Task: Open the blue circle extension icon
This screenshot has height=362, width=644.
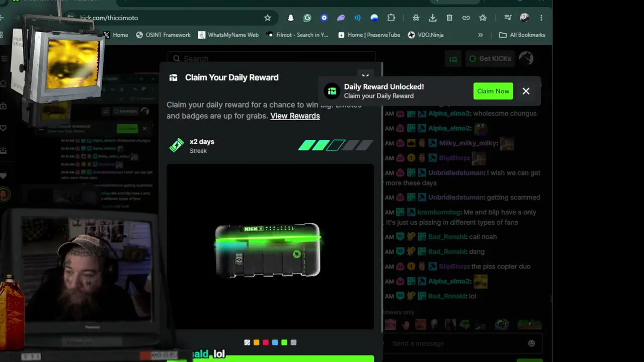Action: click(324, 18)
